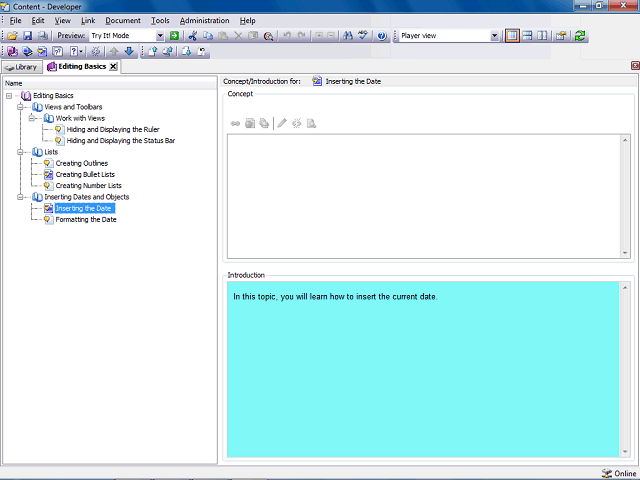This screenshot has width=640, height=480.
Task: Select the Formatting the Date topic
Action: [x=86, y=220]
